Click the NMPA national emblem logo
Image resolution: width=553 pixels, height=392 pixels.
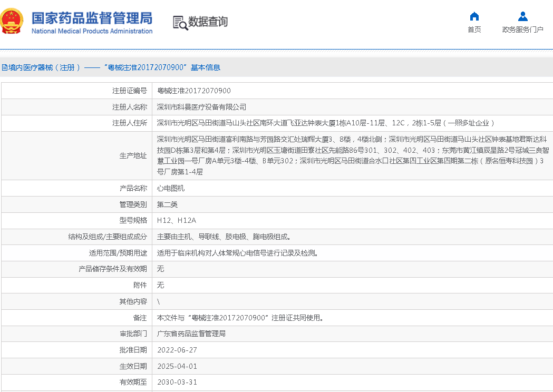coord(12,21)
